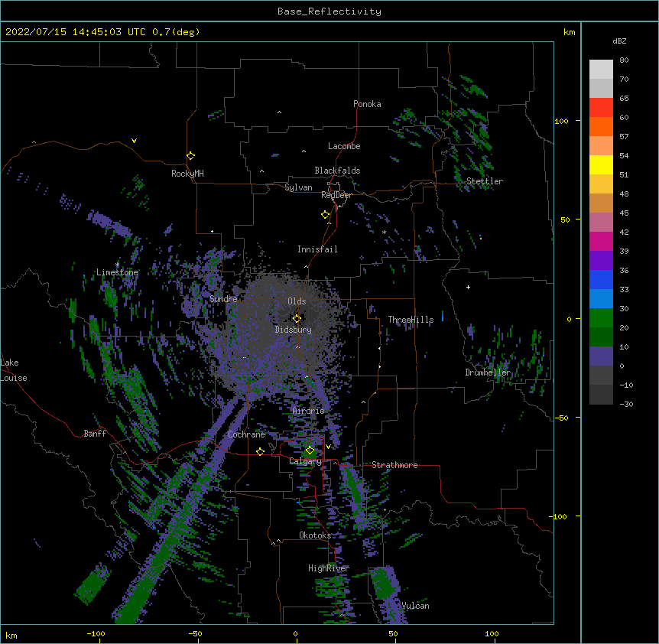659x644 pixels.
Task: Select the yellow radar-site diamond between Olds and Didsbury
Action: point(297,319)
